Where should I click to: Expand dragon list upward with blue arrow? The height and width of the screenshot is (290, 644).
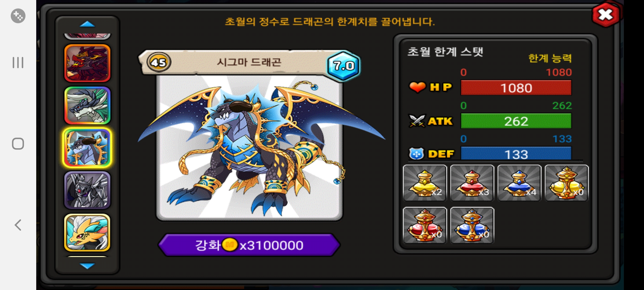coord(87,24)
